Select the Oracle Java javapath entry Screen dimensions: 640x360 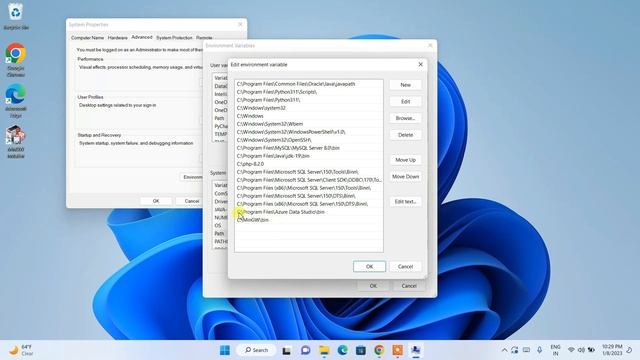pos(309,84)
